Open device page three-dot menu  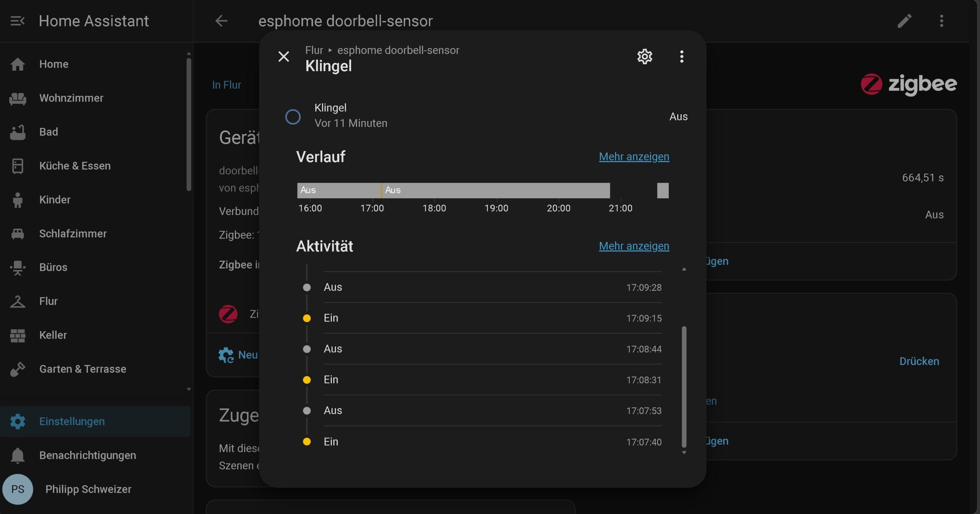pyautogui.click(x=941, y=21)
